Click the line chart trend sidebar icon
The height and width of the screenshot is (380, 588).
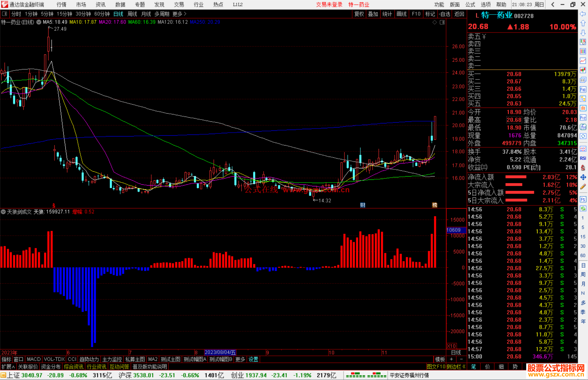583,61
